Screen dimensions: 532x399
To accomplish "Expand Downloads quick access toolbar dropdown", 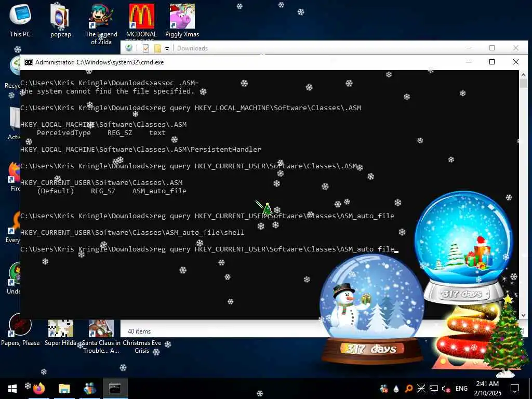I will coord(167,48).
